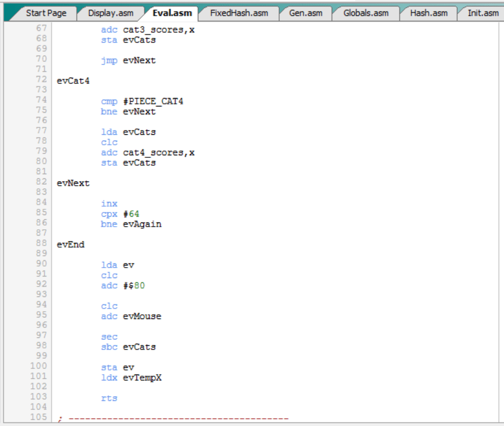Open the Init.asm tab
The height and width of the screenshot is (426, 504).
tap(482, 13)
